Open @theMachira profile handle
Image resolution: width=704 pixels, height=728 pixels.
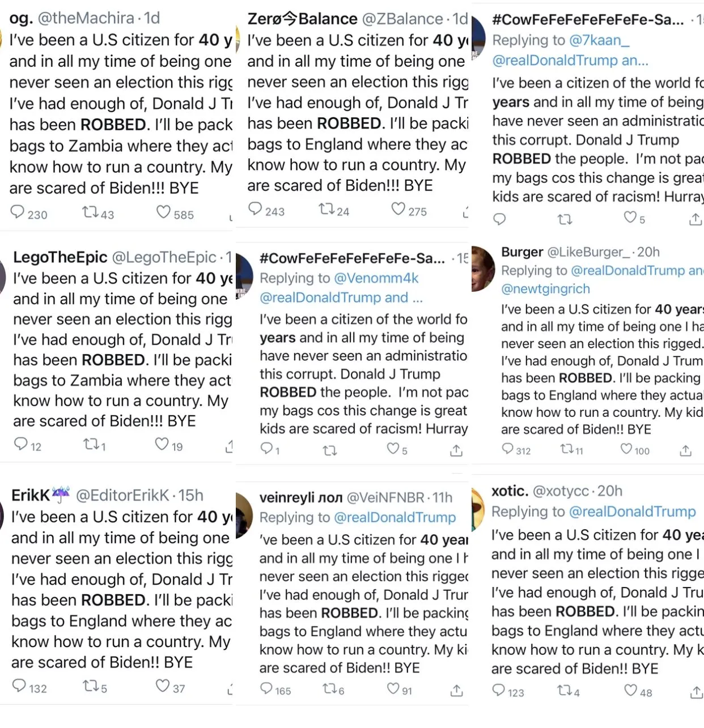[86, 18]
